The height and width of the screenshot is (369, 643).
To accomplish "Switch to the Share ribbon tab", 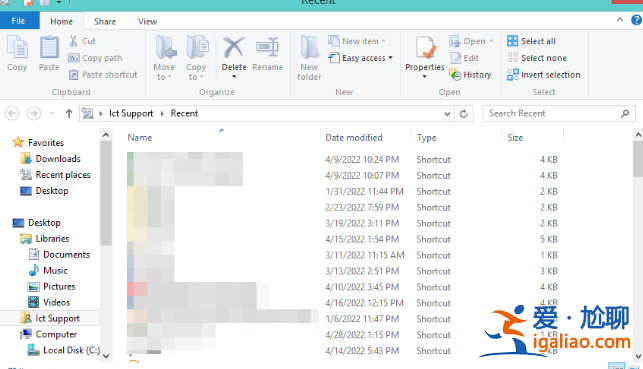I will point(105,21).
